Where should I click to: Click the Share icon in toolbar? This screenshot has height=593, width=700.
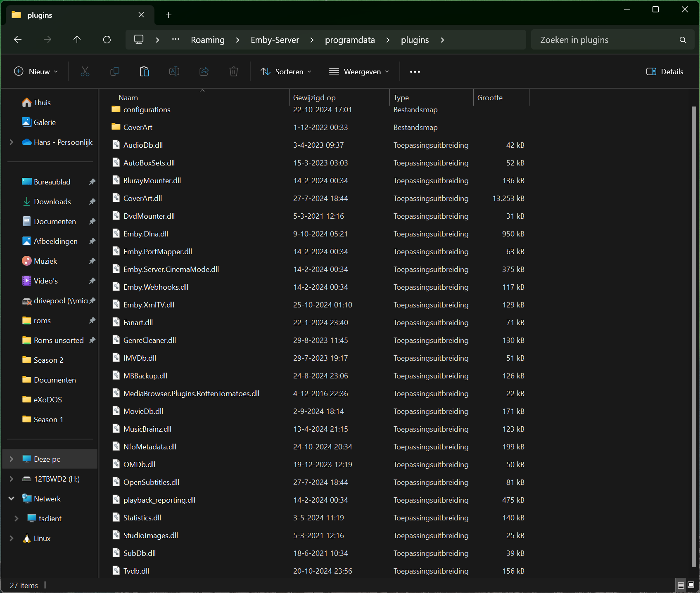point(204,72)
